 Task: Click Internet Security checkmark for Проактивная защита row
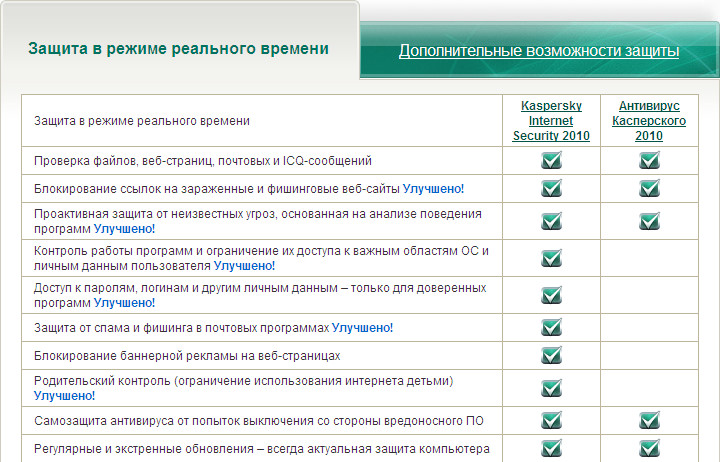tap(551, 221)
